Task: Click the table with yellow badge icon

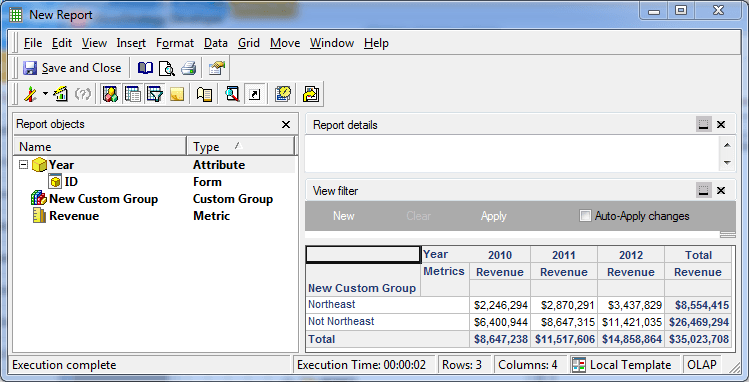Action: coord(283,94)
